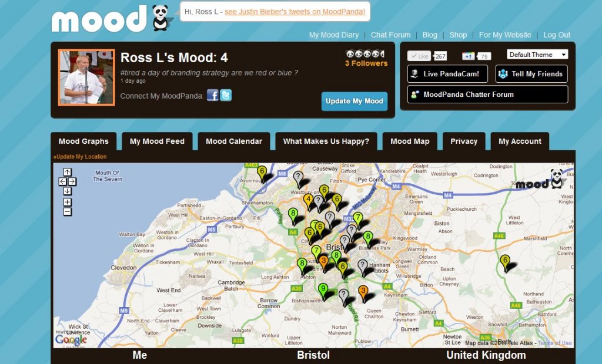Open the yellow 6 marker at Avonmouth
This screenshot has height=364, width=602.
click(x=262, y=173)
